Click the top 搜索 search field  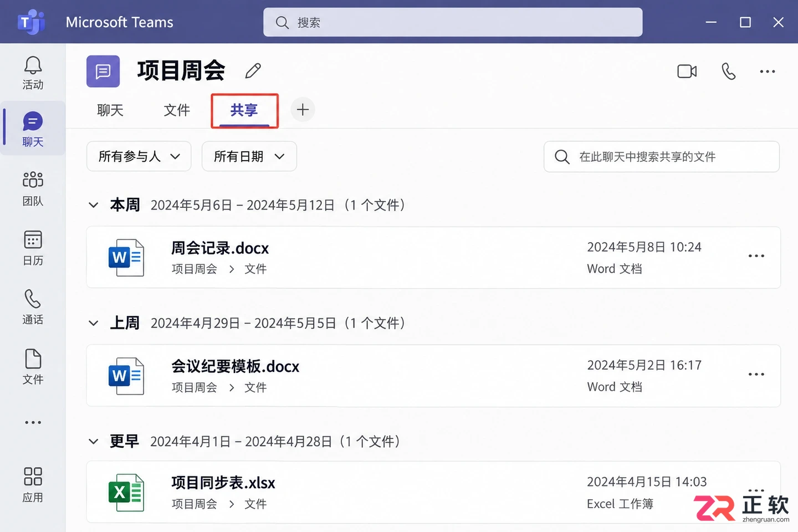tap(453, 22)
